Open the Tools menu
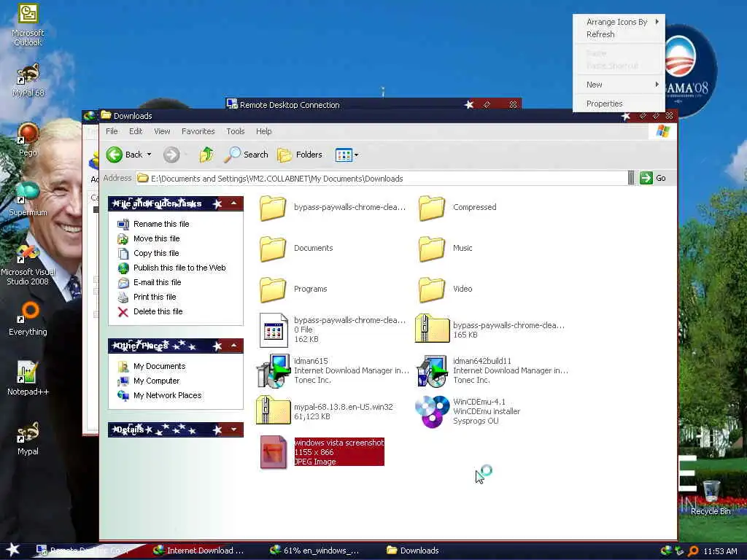The width and height of the screenshot is (747, 560). click(x=236, y=131)
